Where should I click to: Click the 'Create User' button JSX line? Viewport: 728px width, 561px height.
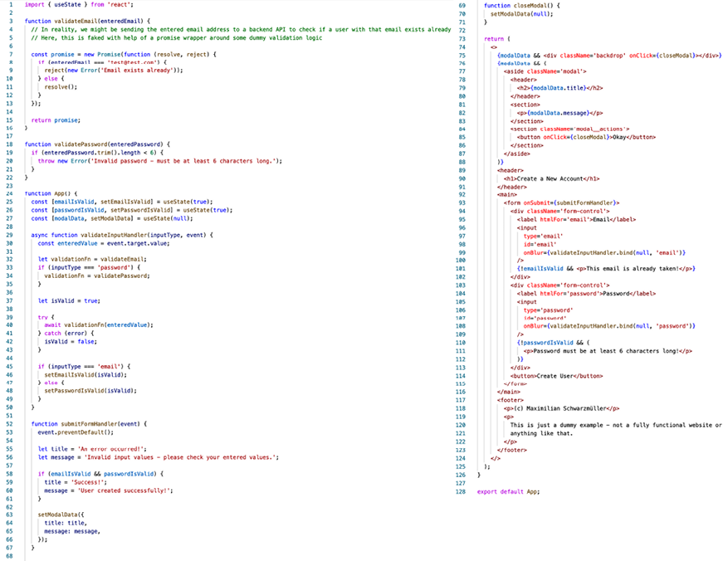coord(556,375)
